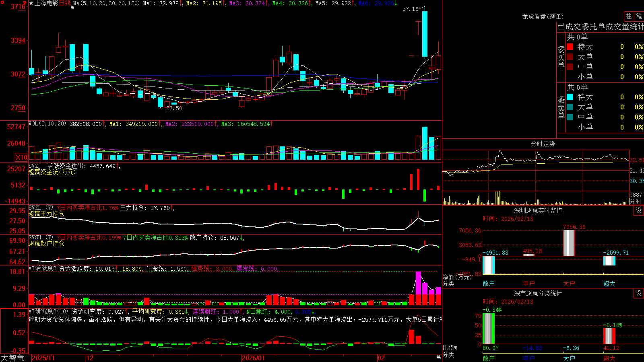644x362 pixels.
Task: Click the teal 中单 sell-order swatch
Action: (x=570, y=117)
